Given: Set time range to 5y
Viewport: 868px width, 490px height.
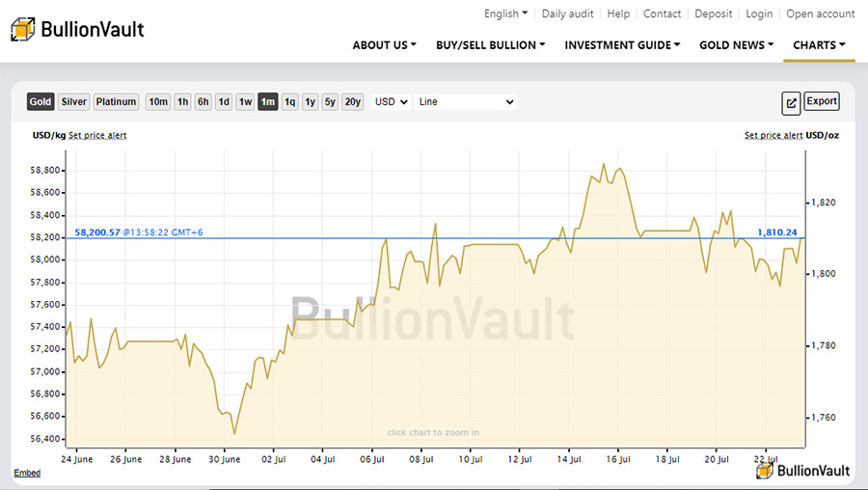Looking at the screenshot, I should point(330,102).
